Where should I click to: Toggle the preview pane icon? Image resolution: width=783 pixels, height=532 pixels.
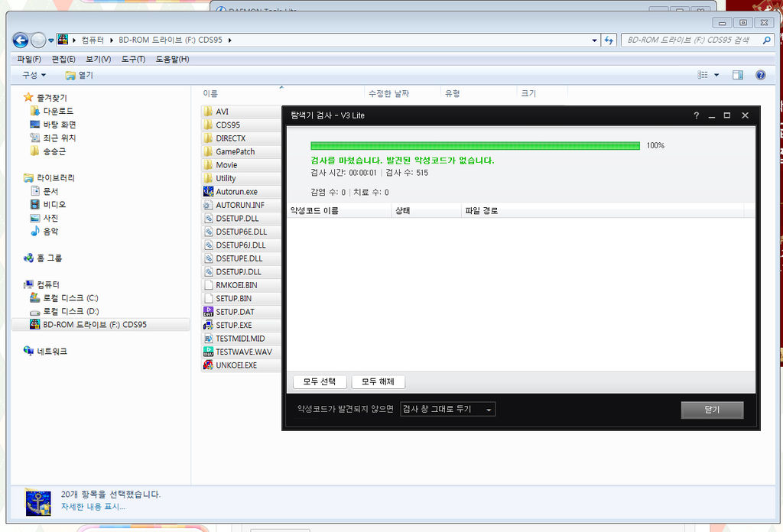pos(738,75)
